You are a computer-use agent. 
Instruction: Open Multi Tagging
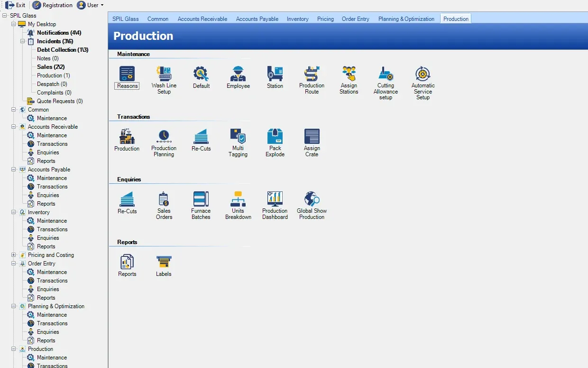(x=238, y=143)
